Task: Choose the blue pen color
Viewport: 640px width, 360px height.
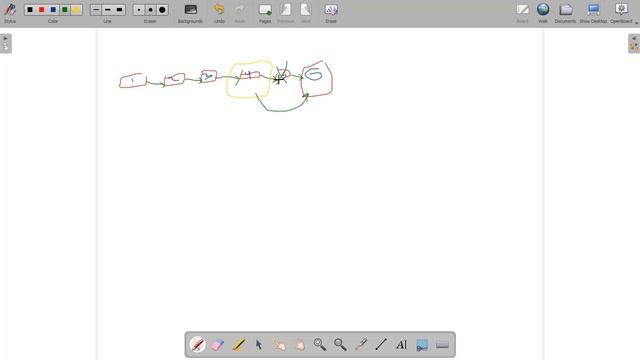Action: [53, 9]
